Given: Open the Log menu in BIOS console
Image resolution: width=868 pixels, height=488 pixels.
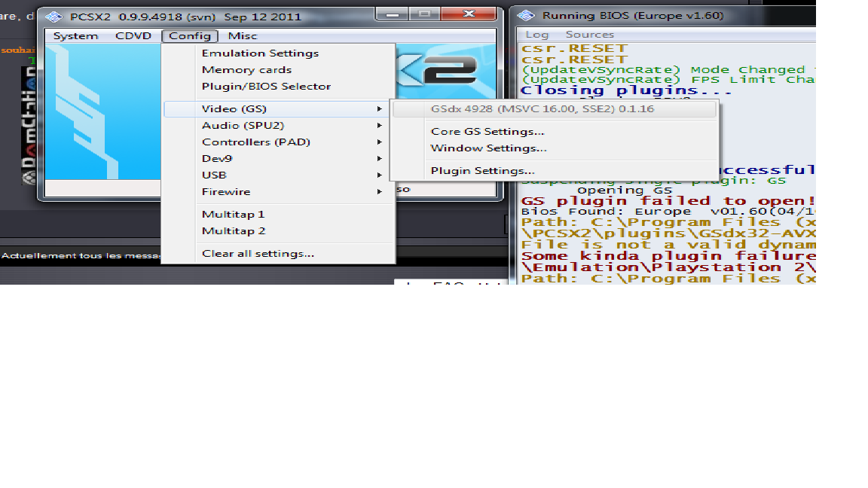Looking at the screenshot, I should [537, 35].
